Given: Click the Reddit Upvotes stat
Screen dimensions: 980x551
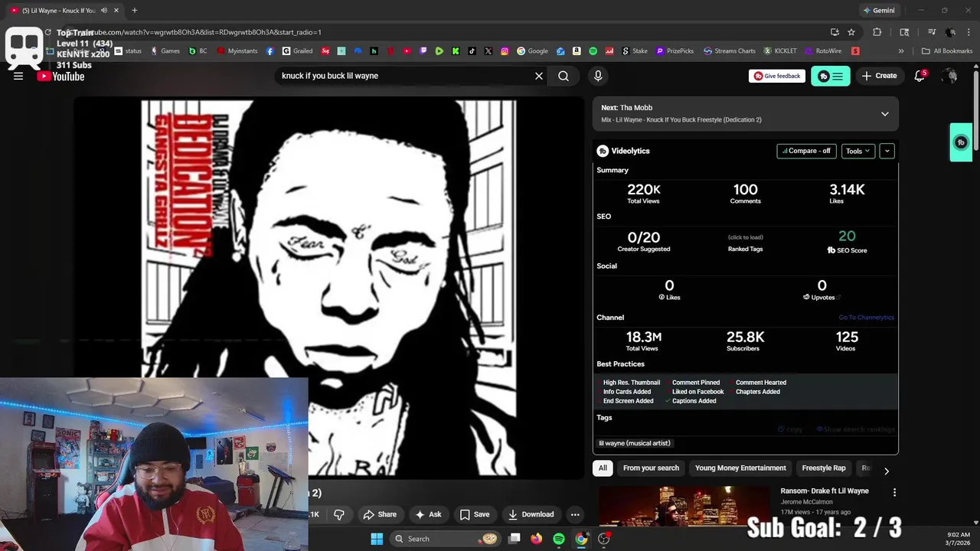Looking at the screenshot, I should [822, 289].
